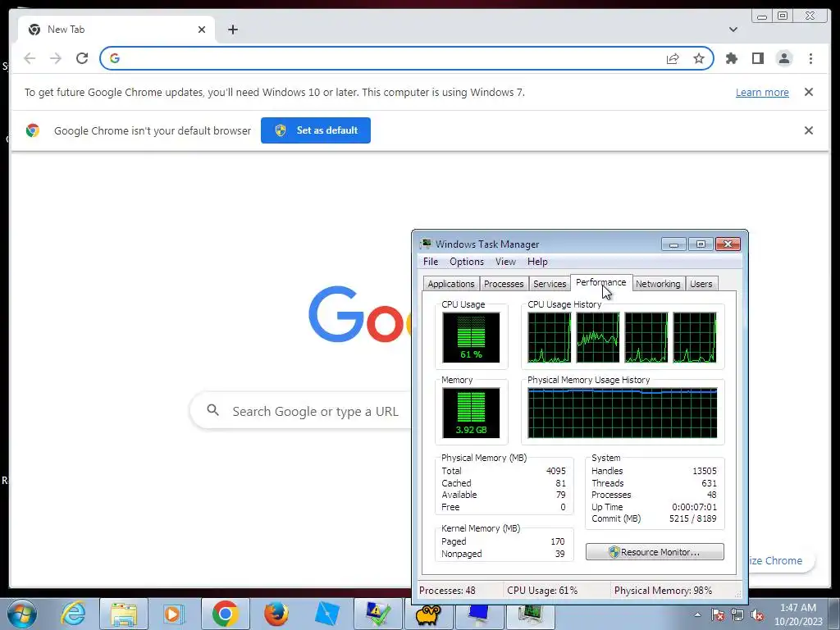Select the New Tab tab
840x630 pixels.
116,30
